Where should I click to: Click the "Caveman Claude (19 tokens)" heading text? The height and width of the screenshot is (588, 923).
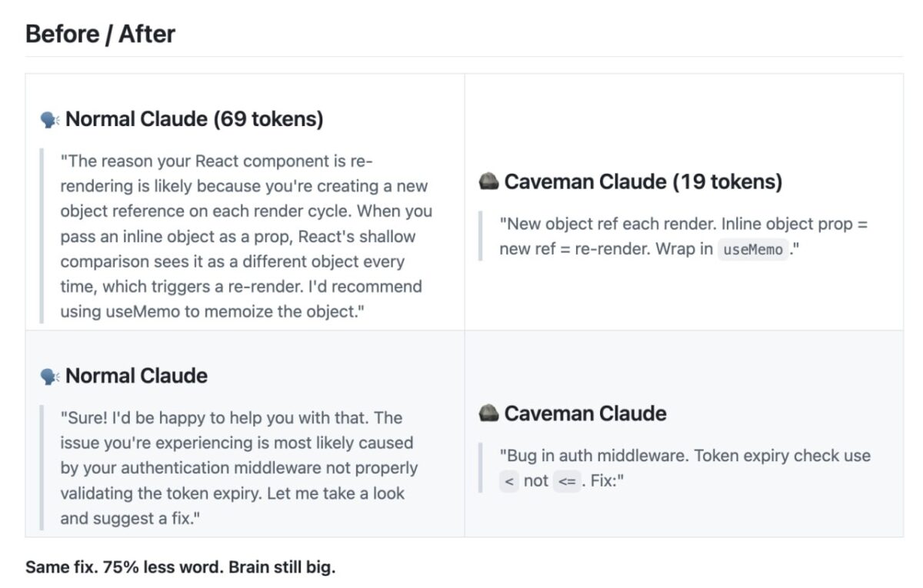click(x=643, y=182)
